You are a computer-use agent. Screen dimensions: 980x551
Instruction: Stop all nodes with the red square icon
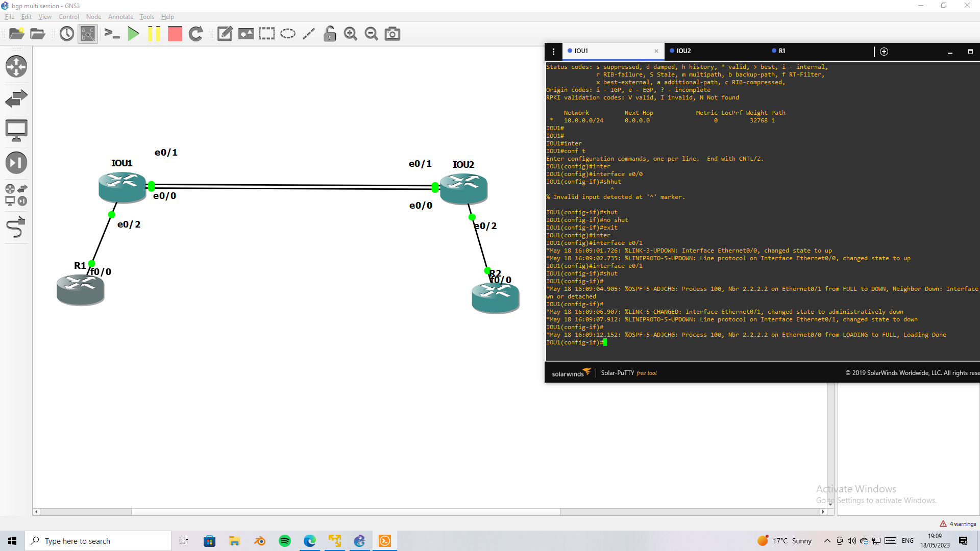(175, 34)
